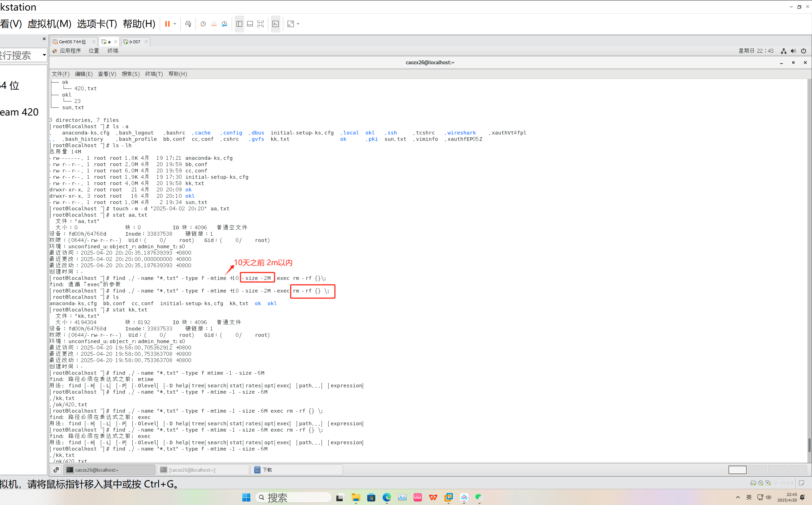
Task: Click the terminal's vertical scrollbar thumb
Action: (x=809, y=445)
